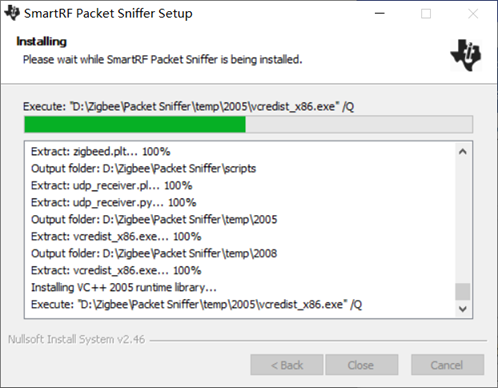Click the scroll down arrow in the log
498x388 pixels.
tap(463, 309)
